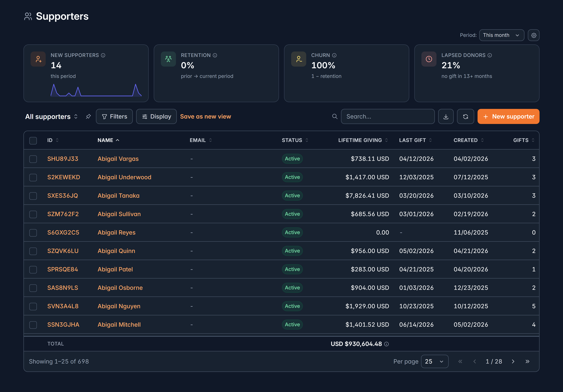
Task: Open the Per page 25 dropdown
Action: point(435,362)
